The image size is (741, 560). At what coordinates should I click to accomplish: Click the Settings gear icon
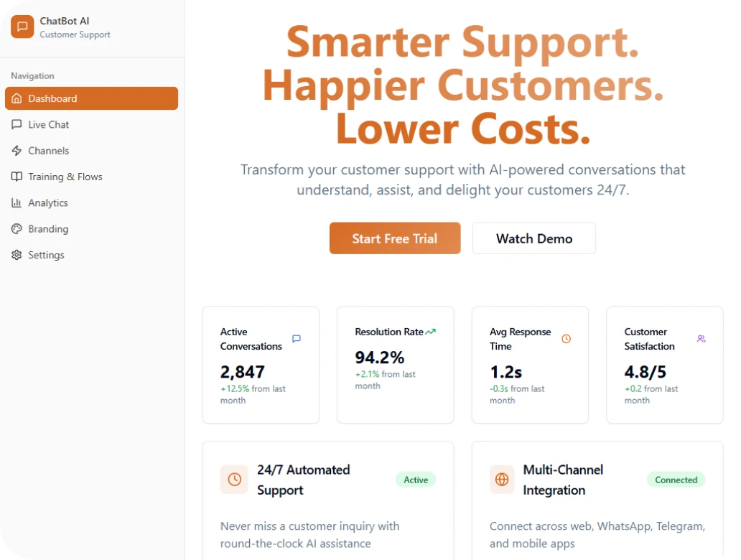pos(17,255)
